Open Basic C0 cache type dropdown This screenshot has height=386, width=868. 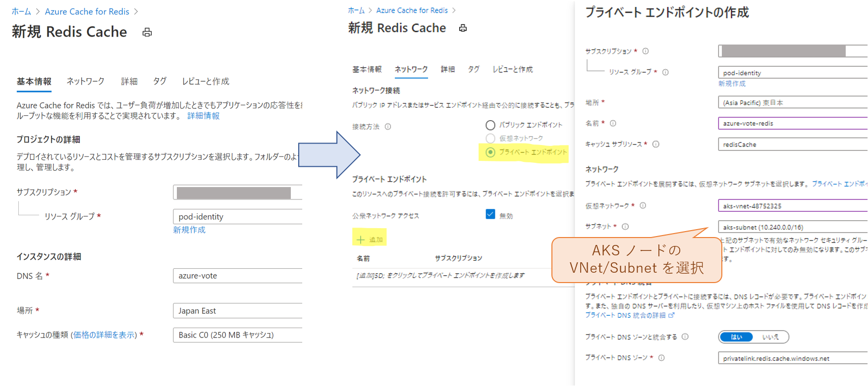point(238,335)
